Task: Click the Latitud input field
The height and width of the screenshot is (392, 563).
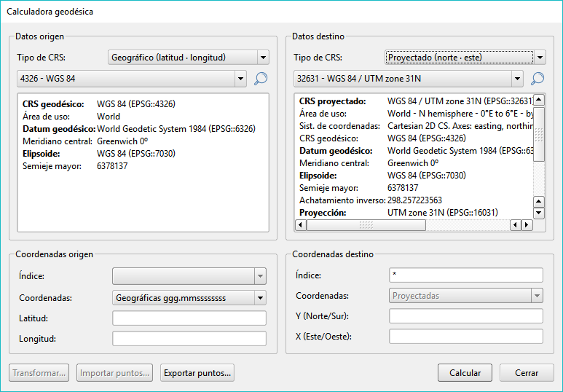Action: point(189,318)
